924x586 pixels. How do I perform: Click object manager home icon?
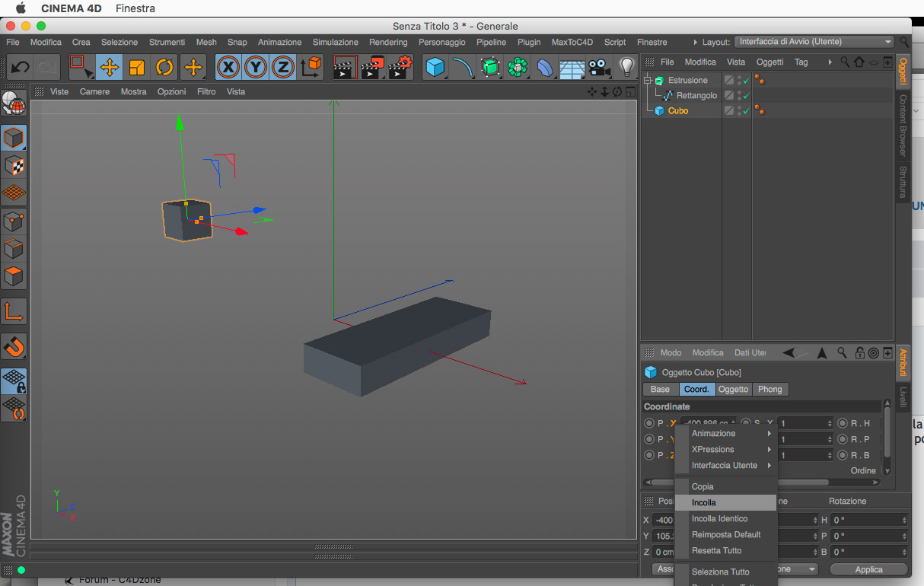point(859,62)
